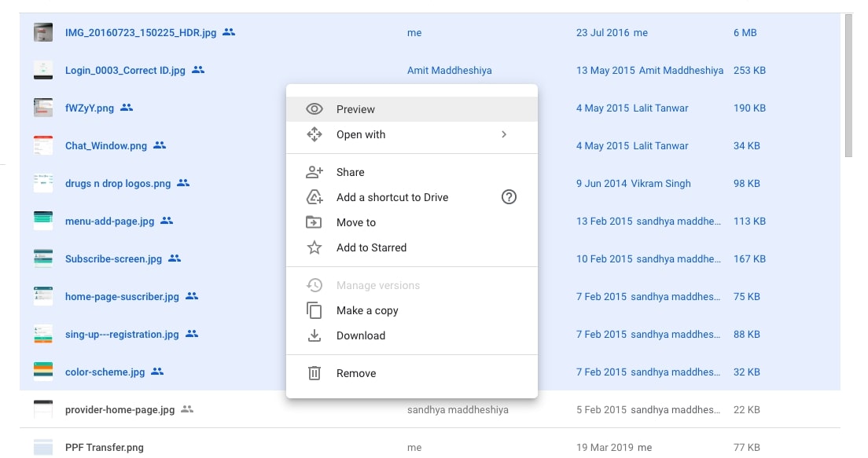Click the Make a copy icon
The width and height of the screenshot is (868, 458).
coord(314,310)
